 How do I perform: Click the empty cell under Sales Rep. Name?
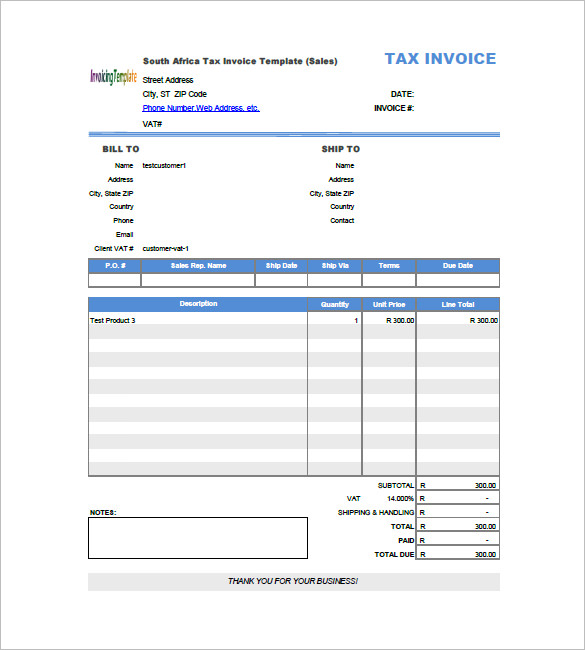point(198,280)
